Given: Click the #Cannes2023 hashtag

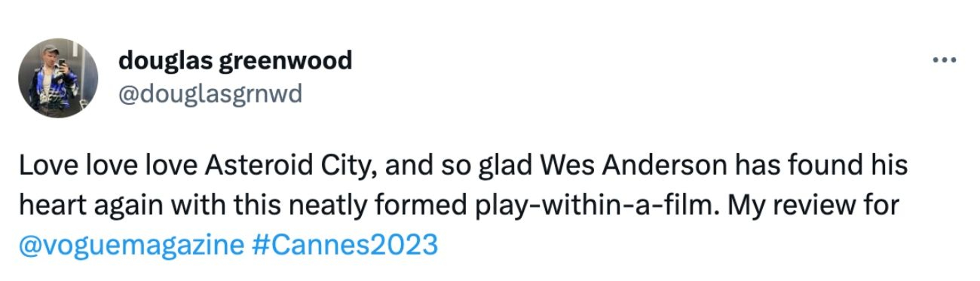Looking at the screenshot, I should coord(345,245).
